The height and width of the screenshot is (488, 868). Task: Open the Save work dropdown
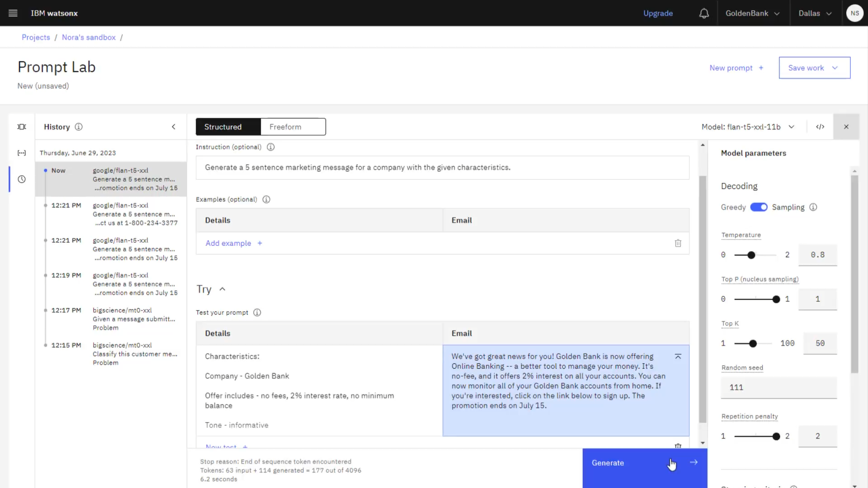[815, 68]
